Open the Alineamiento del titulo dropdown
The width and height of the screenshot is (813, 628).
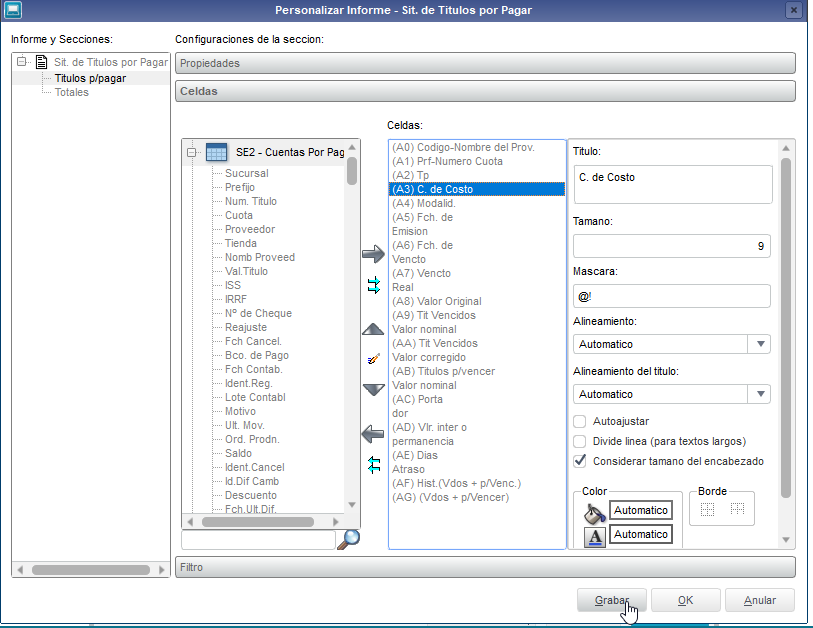tap(760, 394)
